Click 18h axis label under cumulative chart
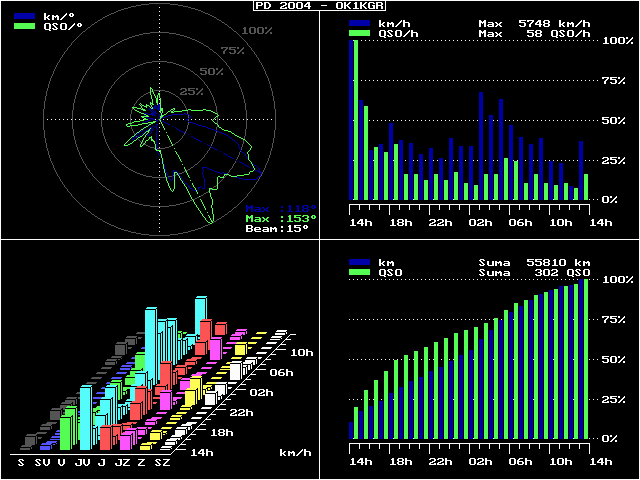The width and height of the screenshot is (640, 480). [401, 462]
